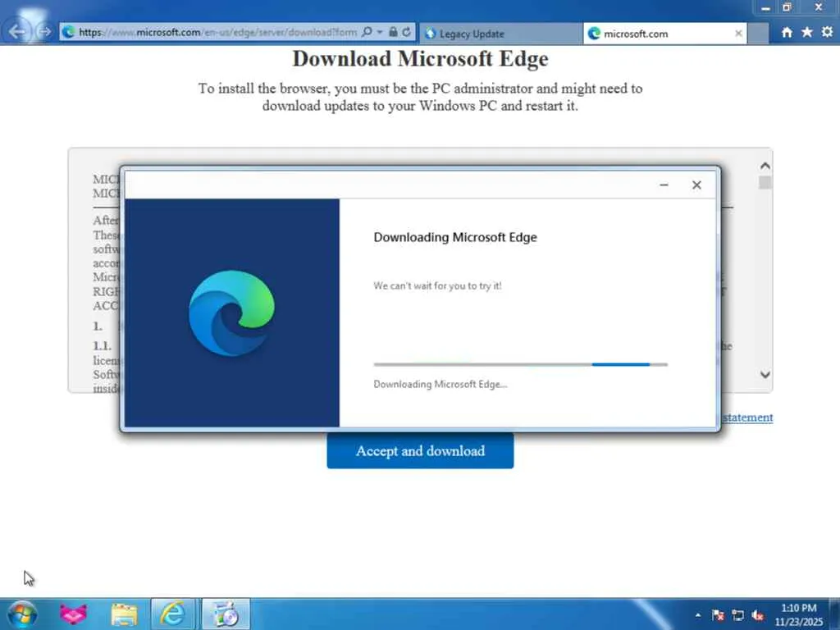Click the "Downloading Microsoft Edge" heading

point(454,237)
